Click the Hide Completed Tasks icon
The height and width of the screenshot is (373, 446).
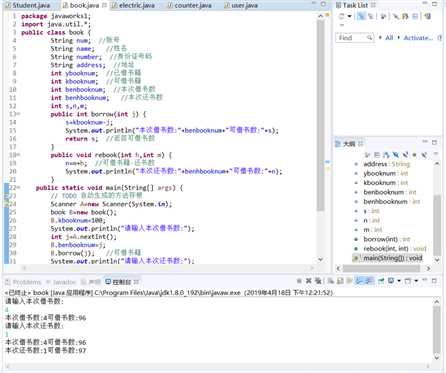[396, 16]
